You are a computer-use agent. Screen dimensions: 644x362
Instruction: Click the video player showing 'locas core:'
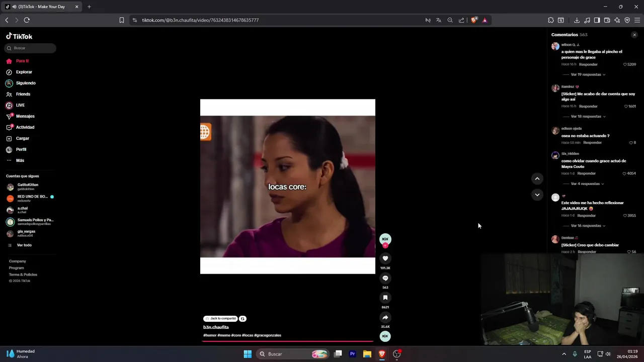288,187
